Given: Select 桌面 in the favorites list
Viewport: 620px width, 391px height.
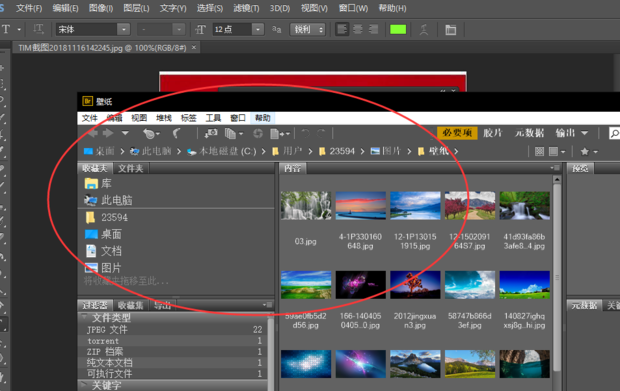Looking at the screenshot, I should 103,234.
